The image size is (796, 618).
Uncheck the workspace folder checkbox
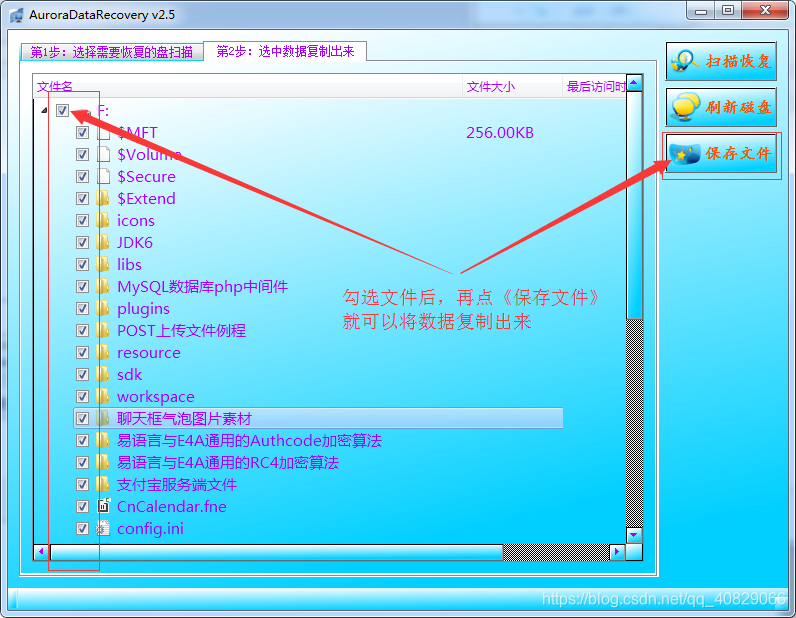(x=82, y=397)
